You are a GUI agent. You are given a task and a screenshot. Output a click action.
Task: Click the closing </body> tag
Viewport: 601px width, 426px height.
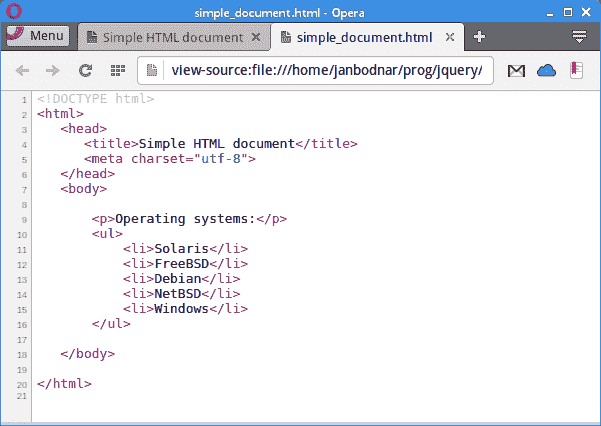point(87,354)
